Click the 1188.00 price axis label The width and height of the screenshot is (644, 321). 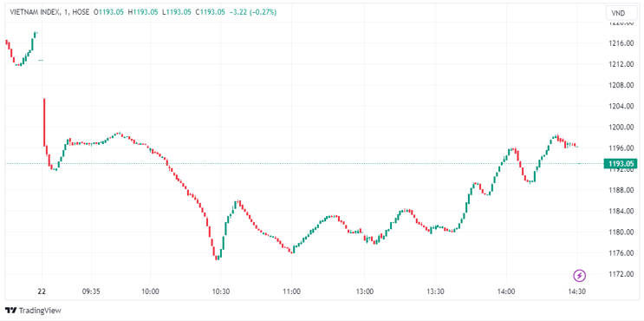tap(621, 190)
